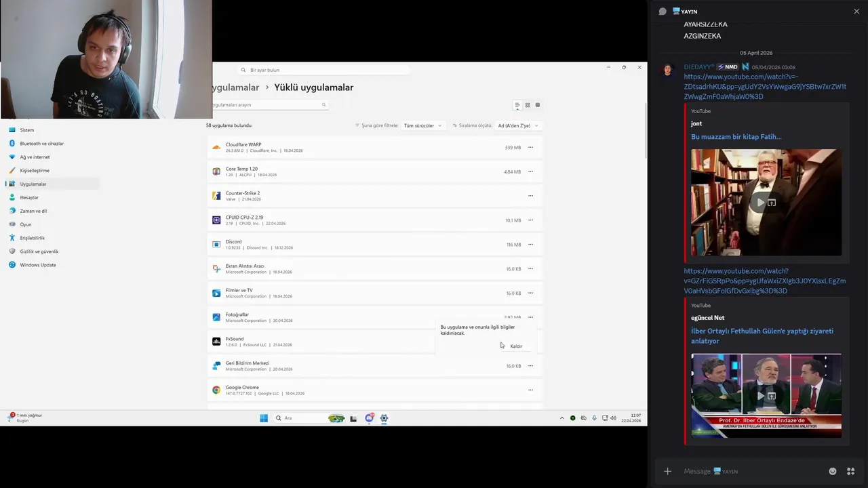Open Tüm sürücüler filter dropdown
The height and width of the screenshot is (488, 868).
tap(423, 125)
